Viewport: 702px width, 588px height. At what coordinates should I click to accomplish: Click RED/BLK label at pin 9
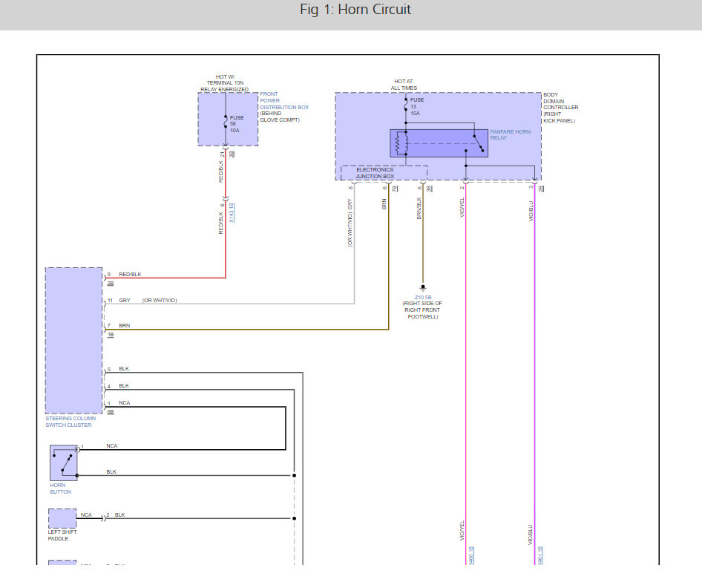[130, 274]
